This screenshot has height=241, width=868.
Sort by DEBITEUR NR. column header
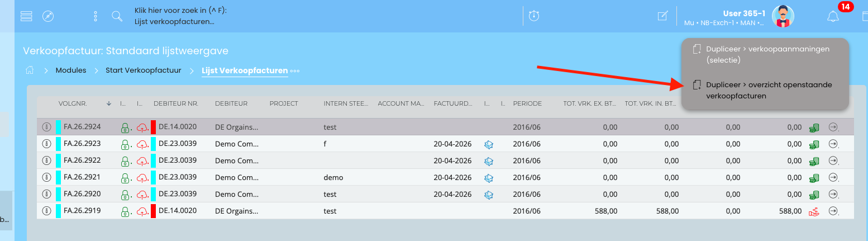[x=176, y=103]
